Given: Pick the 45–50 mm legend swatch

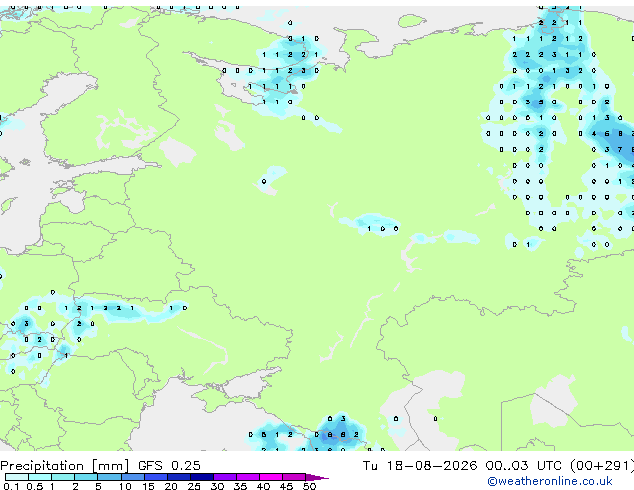Looking at the screenshot, I should [x=294, y=477].
